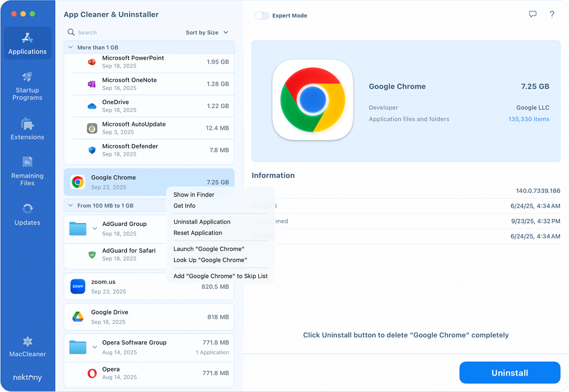Click the help question mark icon

(552, 15)
